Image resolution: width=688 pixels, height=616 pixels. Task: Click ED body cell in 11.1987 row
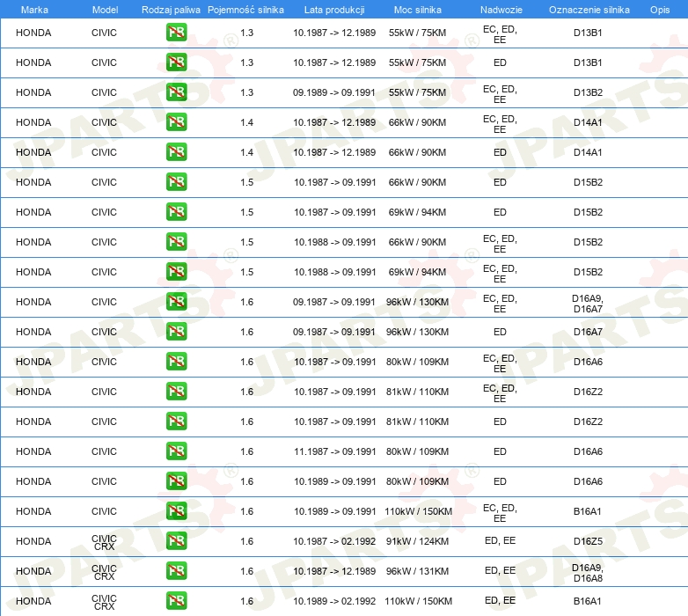[500, 451]
